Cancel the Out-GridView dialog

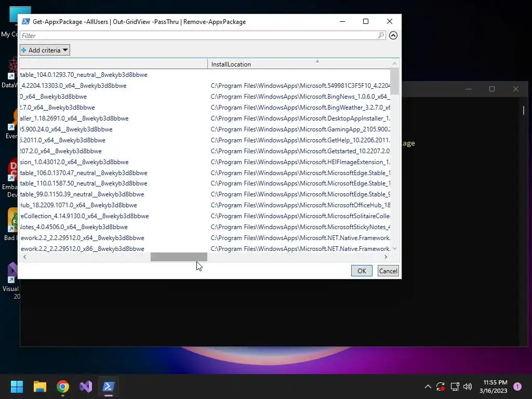tap(388, 271)
